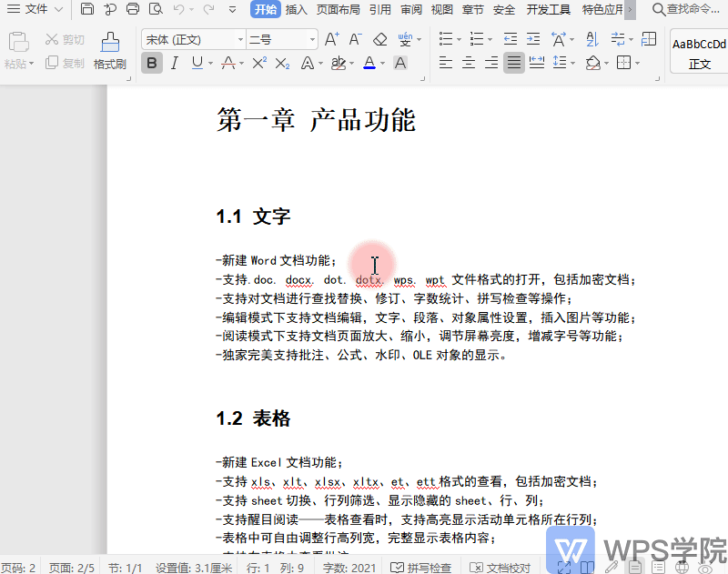Click the 查找命令 search box
This screenshot has width=728, height=574.
click(x=687, y=9)
